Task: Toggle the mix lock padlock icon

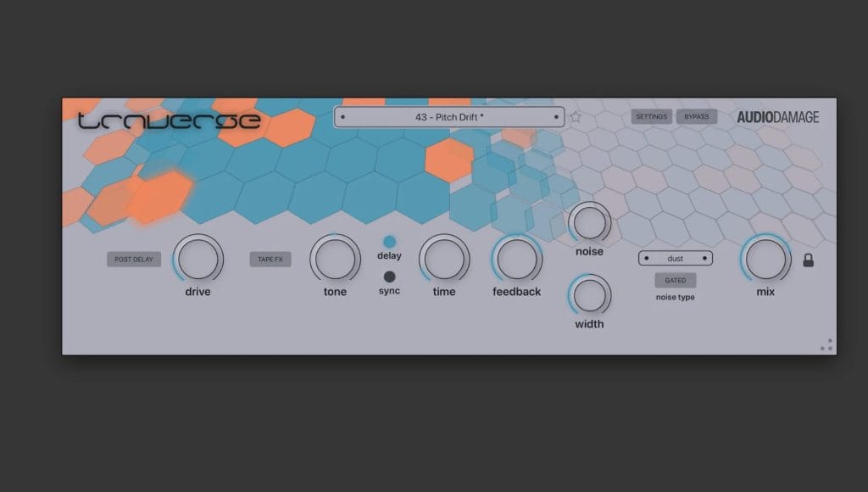Action: (808, 260)
